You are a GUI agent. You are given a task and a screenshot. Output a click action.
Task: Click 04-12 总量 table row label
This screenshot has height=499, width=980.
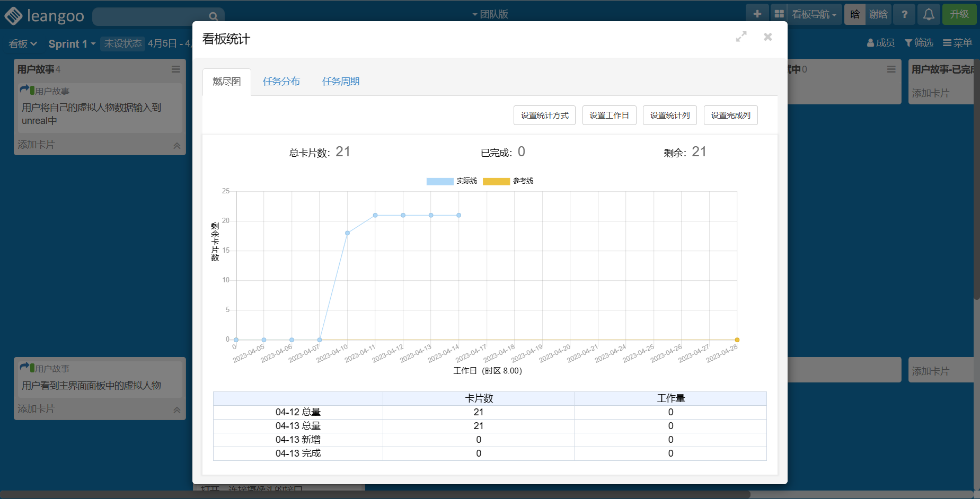click(298, 412)
